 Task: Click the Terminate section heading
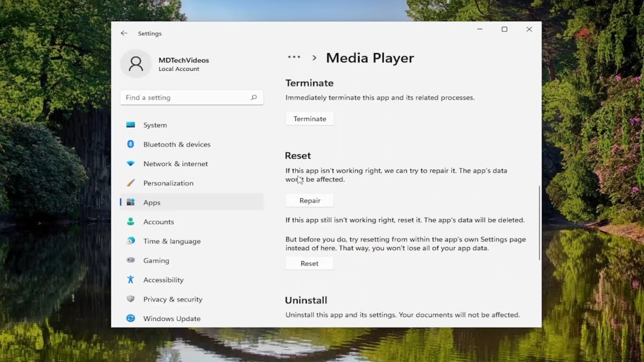point(309,83)
